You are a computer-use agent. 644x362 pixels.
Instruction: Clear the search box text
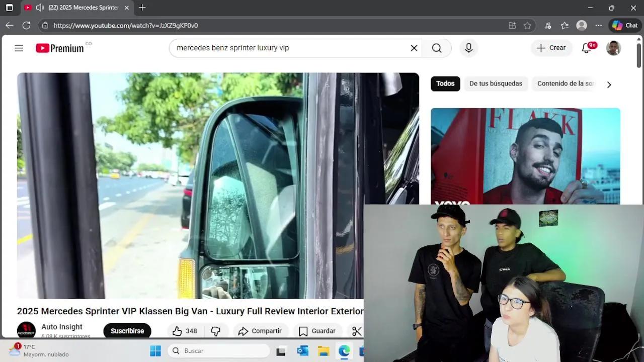click(414, 48)
